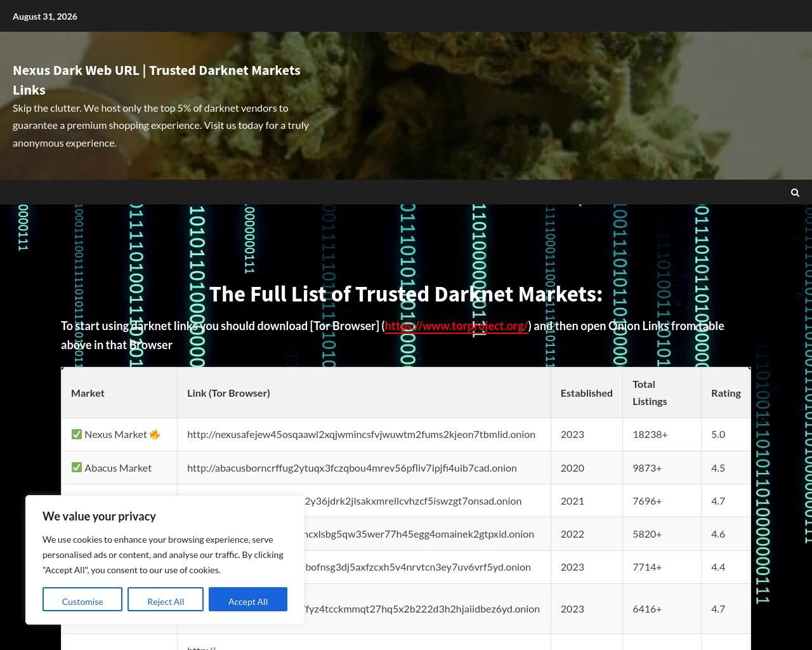
Task: Click the green checkmark beside Abacus Market
Action: (77, 468)
